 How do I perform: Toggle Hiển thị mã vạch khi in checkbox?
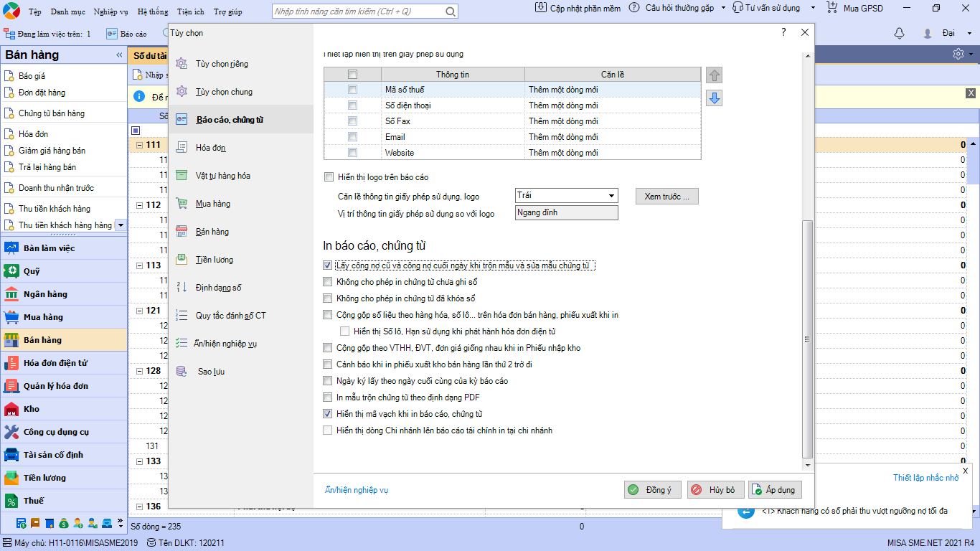click(x=329, y=414)
